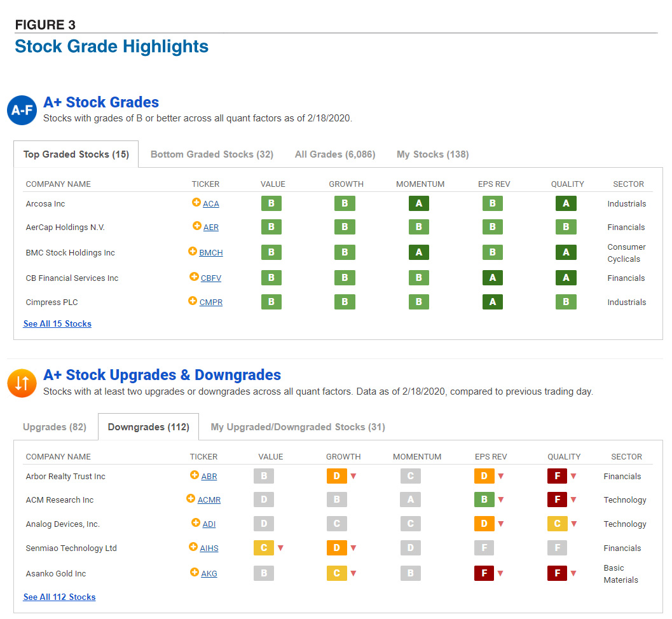Open the AKG ticker link
Viewport: 672px width, 619px height.
[x=209, y=574]
